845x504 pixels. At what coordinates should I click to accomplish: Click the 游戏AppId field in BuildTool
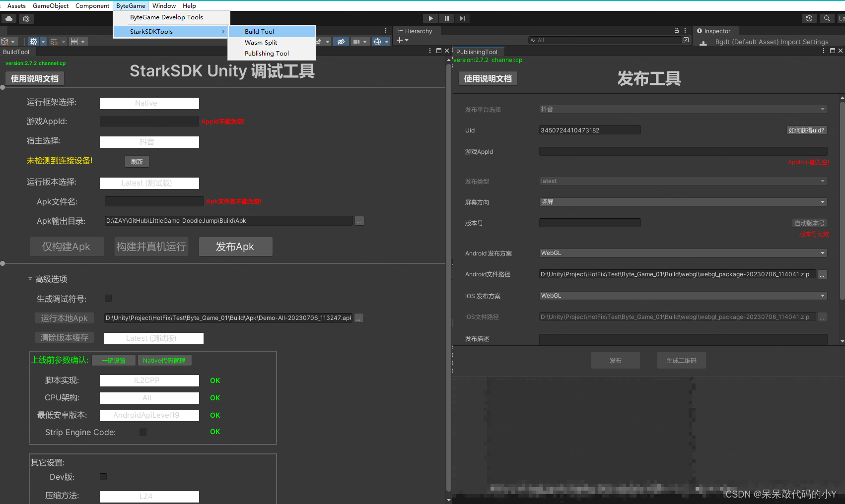pyautogui.click(x=149, y=122)
